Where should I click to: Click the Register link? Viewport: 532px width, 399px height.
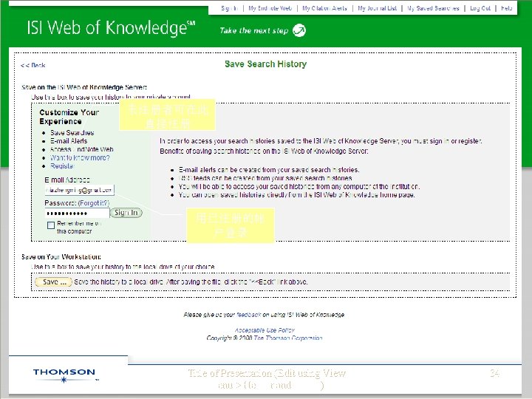click(x=62, y=166)
